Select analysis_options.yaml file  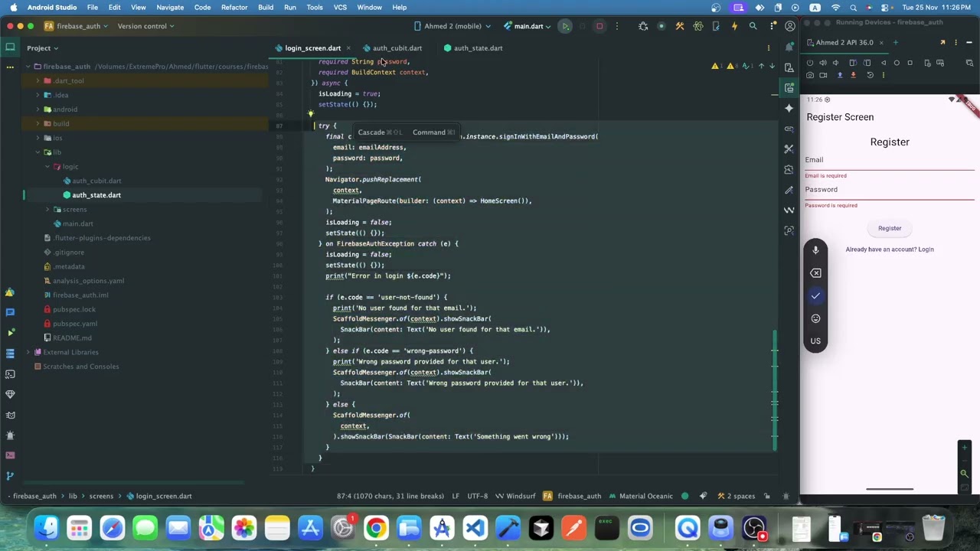(88, 281)
